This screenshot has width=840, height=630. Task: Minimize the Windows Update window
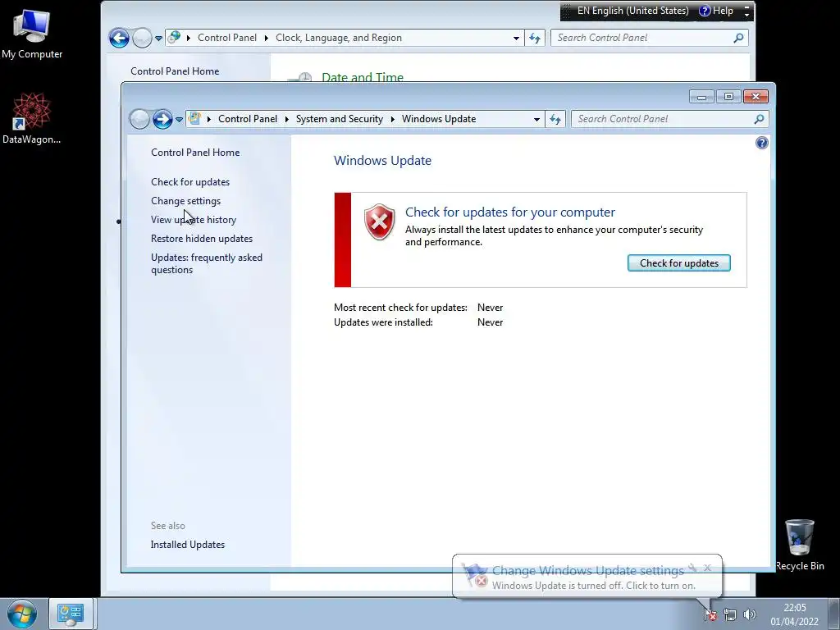[x=701, y=97]
